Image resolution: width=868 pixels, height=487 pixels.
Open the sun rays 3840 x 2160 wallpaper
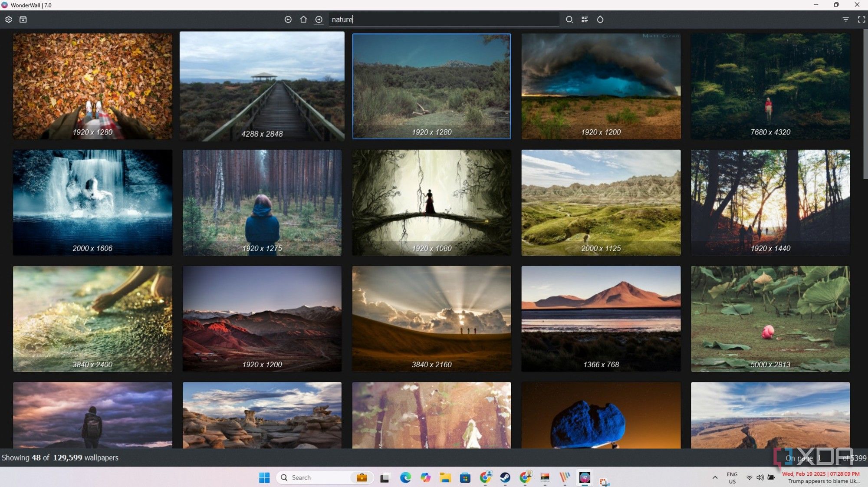[x=431, y=319]
